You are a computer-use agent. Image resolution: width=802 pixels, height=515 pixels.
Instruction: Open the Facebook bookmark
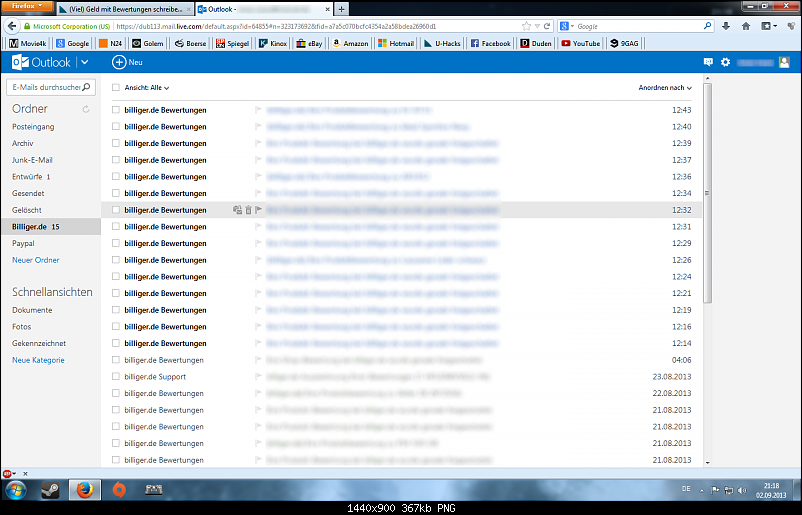pyautogui.click(x=490, y=43)
